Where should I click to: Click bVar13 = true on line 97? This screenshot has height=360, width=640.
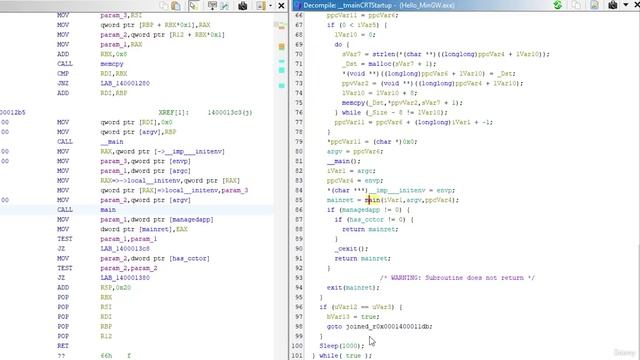coord(353,317)
